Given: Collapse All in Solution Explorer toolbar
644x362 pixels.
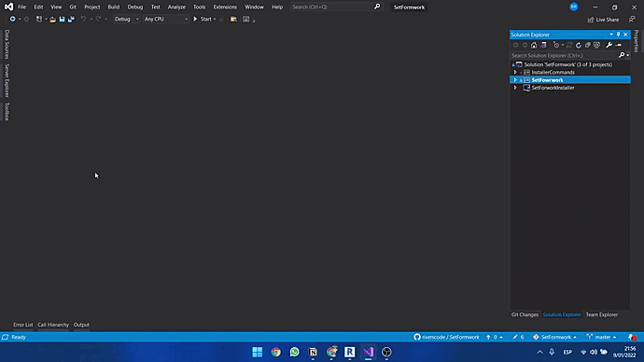Looking at the screenshot, I should pyautogui.click(x=588, y=45).
